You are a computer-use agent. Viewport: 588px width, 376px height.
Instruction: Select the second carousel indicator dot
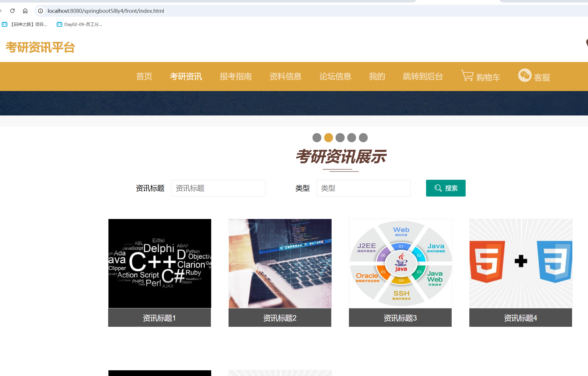pos(329,137)
